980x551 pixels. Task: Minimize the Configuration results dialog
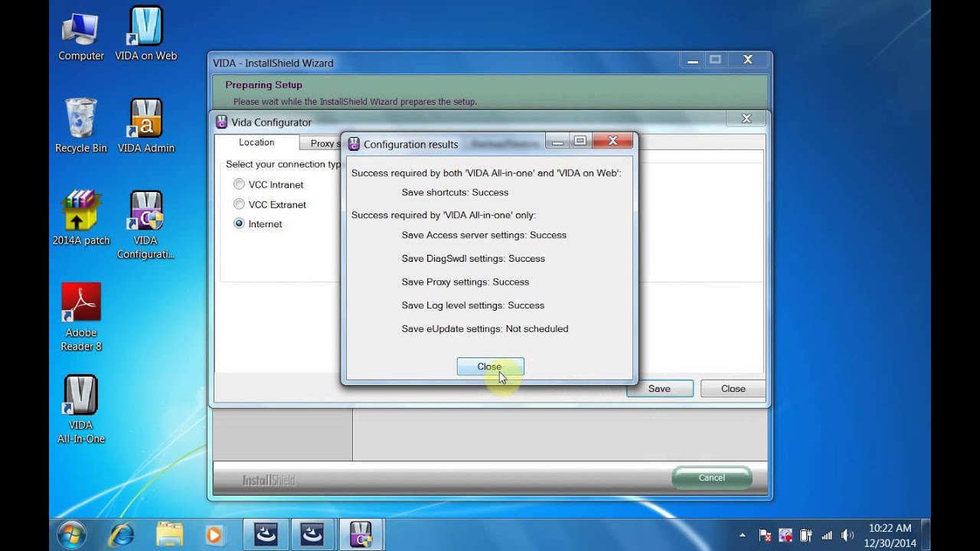[x=557, y=141]
